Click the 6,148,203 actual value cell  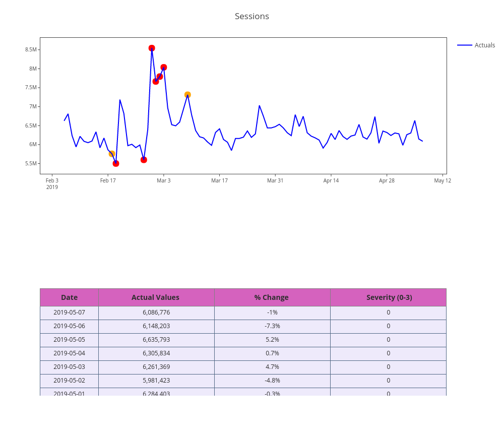pos(156,326)
